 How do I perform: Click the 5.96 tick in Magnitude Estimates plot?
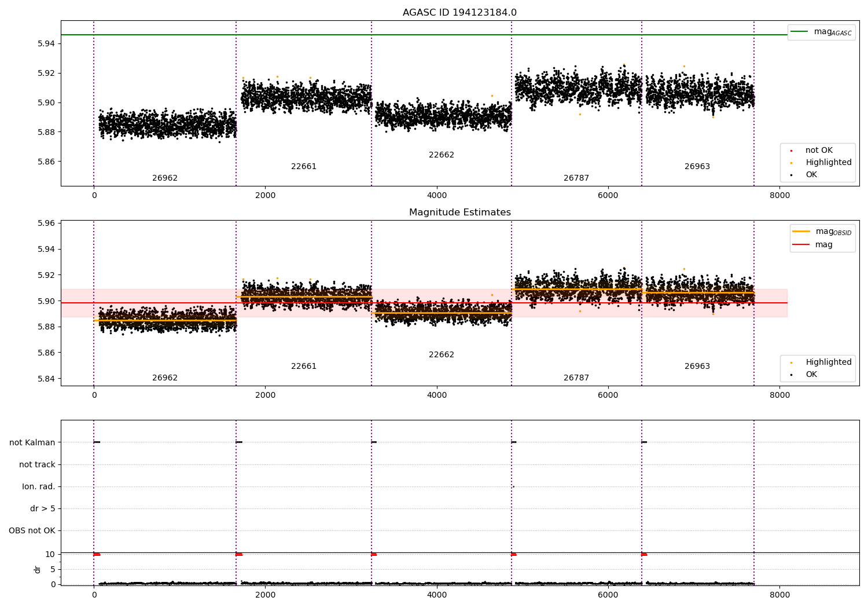tap(46, 223)
